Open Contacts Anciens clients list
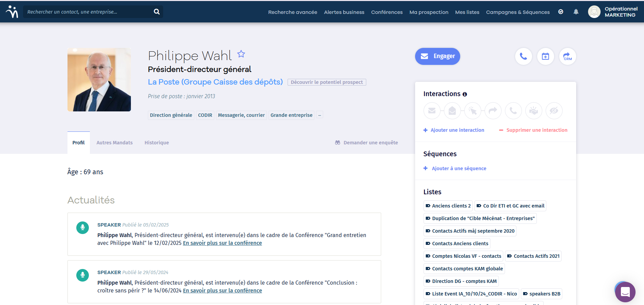Image resolution: width=644 pixels, height=305 pixels. tap(457, 244)
